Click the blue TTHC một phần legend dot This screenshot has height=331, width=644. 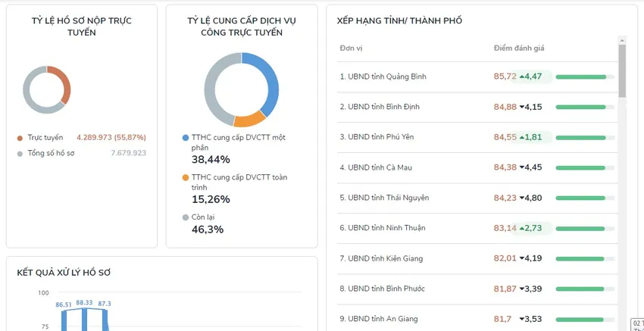(186, 138)
